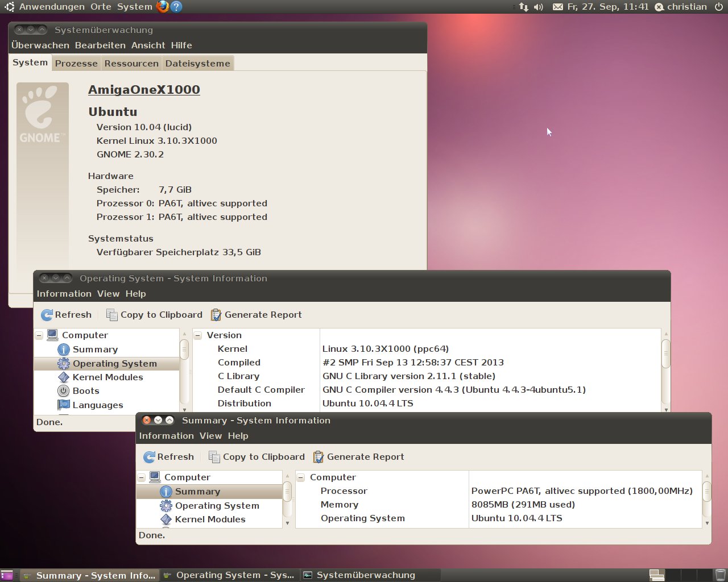The height and width of the screenshot is (582, 728).
Task: Switch to the Ressourcen tab
Action: 131,64
